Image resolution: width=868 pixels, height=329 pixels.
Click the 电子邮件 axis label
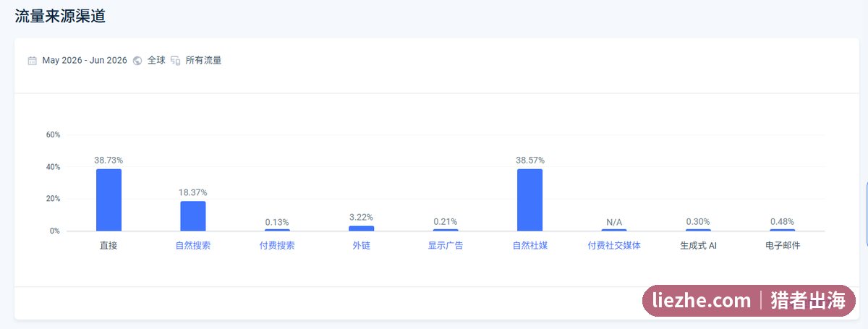click(x=783, y=246)
